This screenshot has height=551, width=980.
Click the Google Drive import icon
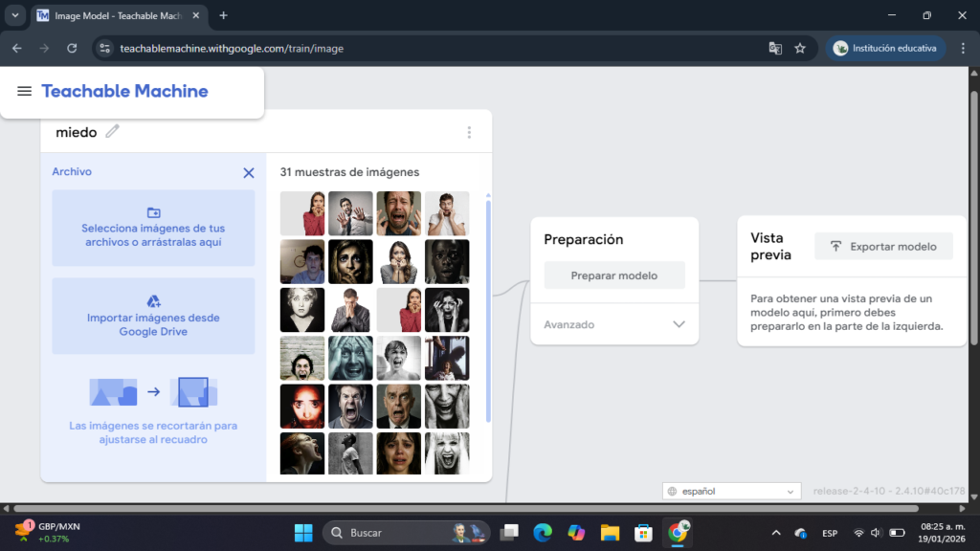[153, 301]
